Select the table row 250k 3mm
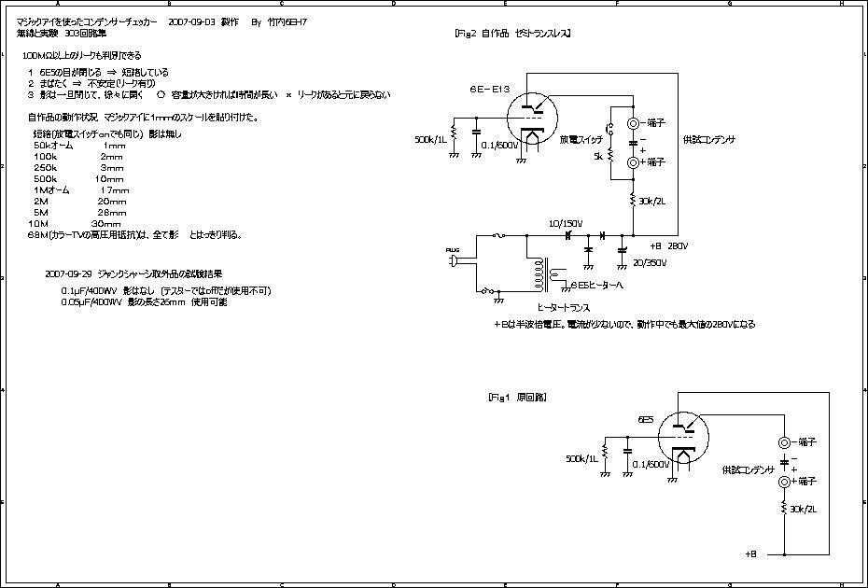868x588 pixels. click(x=78, y=168)
